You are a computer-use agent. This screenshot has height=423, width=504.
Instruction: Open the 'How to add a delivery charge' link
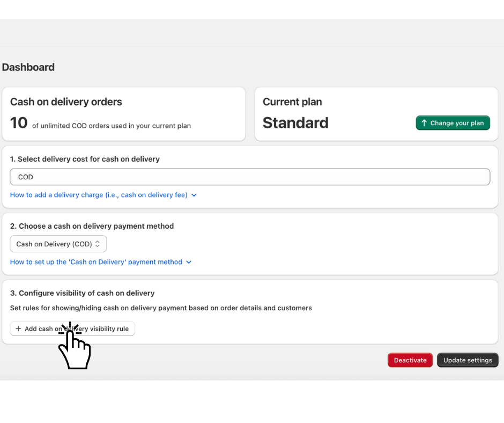tap(99, 195)
